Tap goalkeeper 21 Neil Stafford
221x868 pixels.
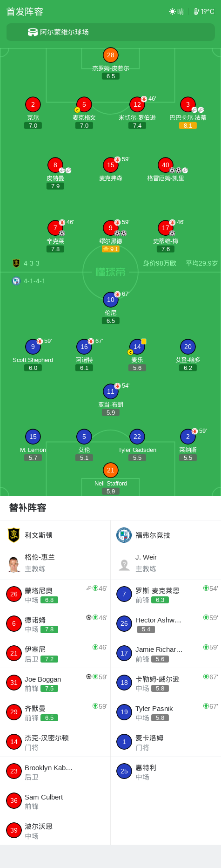(x=111, y=478)
